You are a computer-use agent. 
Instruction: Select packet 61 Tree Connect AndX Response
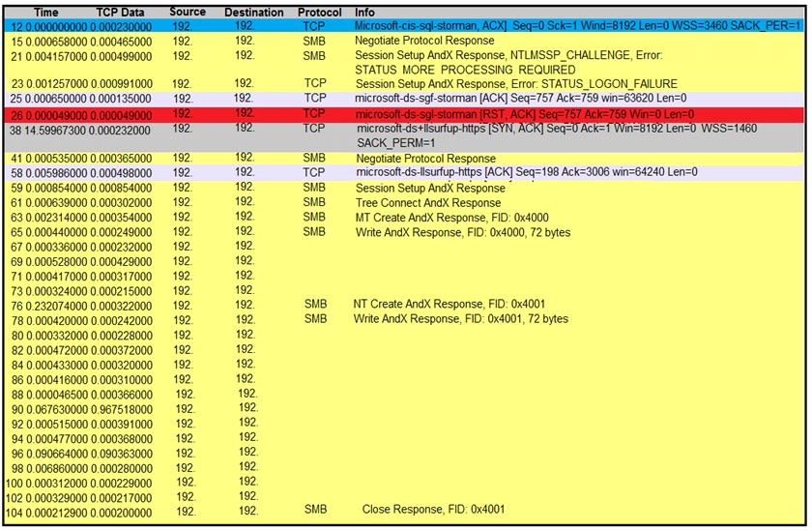click(404, 202)
